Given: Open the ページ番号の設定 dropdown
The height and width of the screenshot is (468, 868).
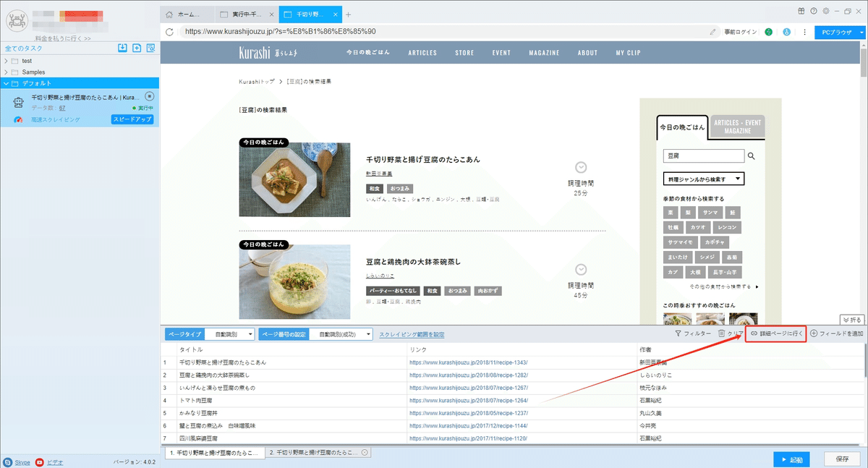Looking at the screenshot, I should 343,334.
